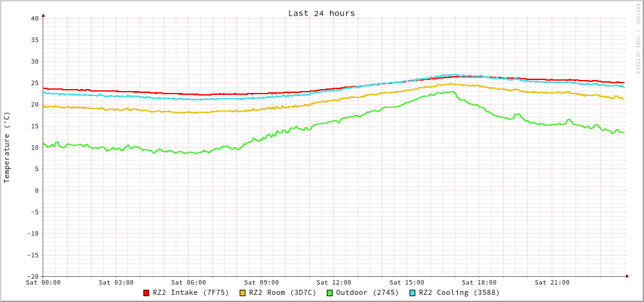The width and height of the screenshot is (644, 302).
Task: Click the yellow RZ2 Room legend swatch
Action: point(243,293)
